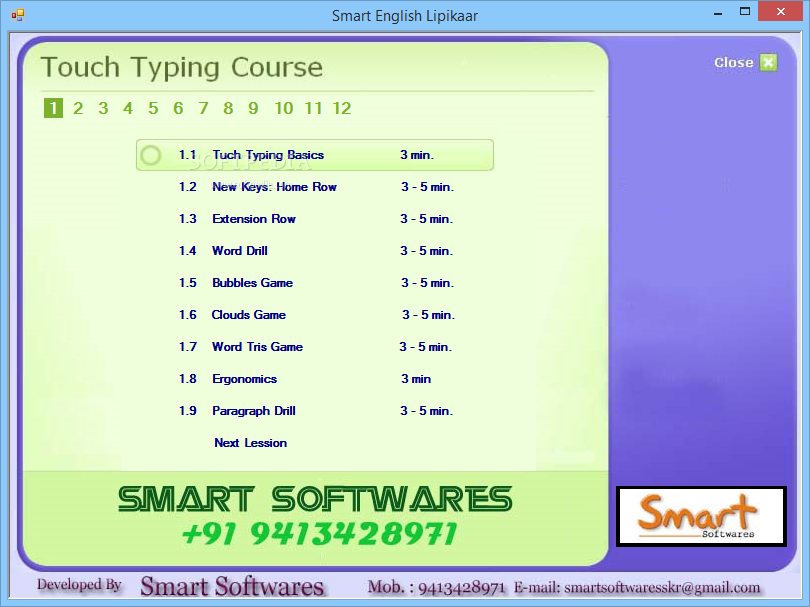This screenshot has width=810, height=607.
Task: Launch the Bubbles Game
Action: click(x=252, y=283)
